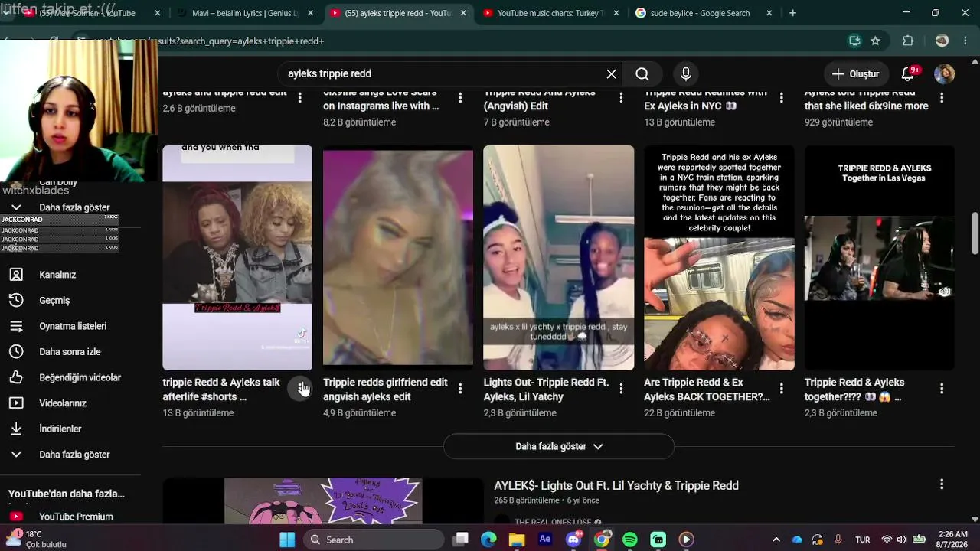
Task: Open options for 'trippie Redd & Ayleks talk' short
Action: (x=300, y=389)
